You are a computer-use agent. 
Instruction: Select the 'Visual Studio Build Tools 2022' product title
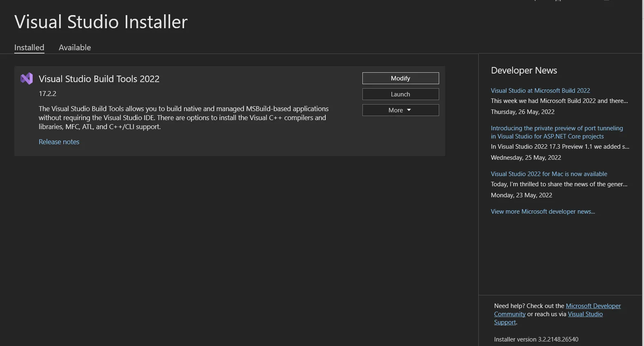click(x=99, y=79)
